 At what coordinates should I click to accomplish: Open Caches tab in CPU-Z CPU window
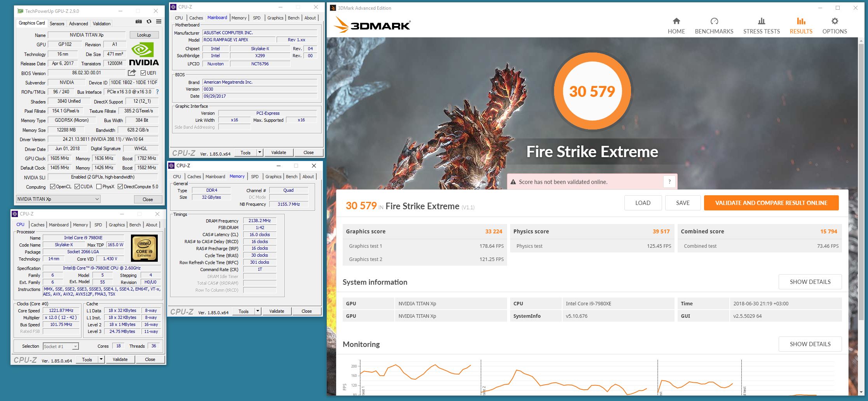coord(38,225)
